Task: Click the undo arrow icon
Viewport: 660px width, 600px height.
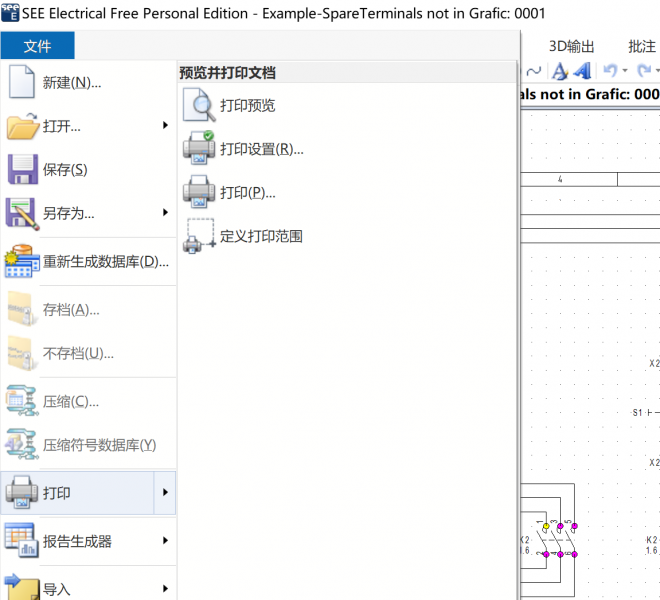Action: click(610, 70)
